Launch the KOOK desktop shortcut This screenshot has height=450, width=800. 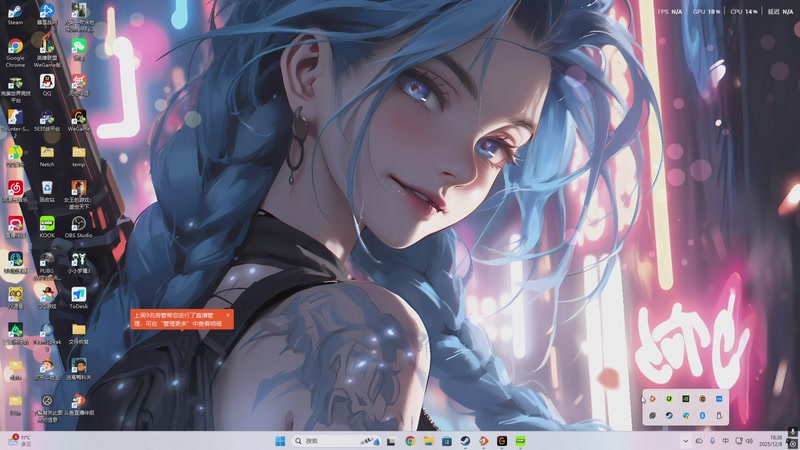(47, 227)
